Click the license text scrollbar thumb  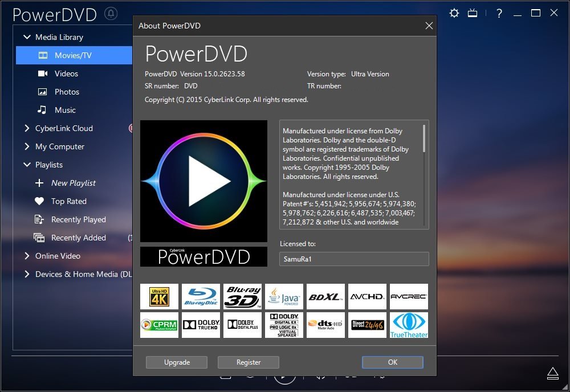coord(424,138)
